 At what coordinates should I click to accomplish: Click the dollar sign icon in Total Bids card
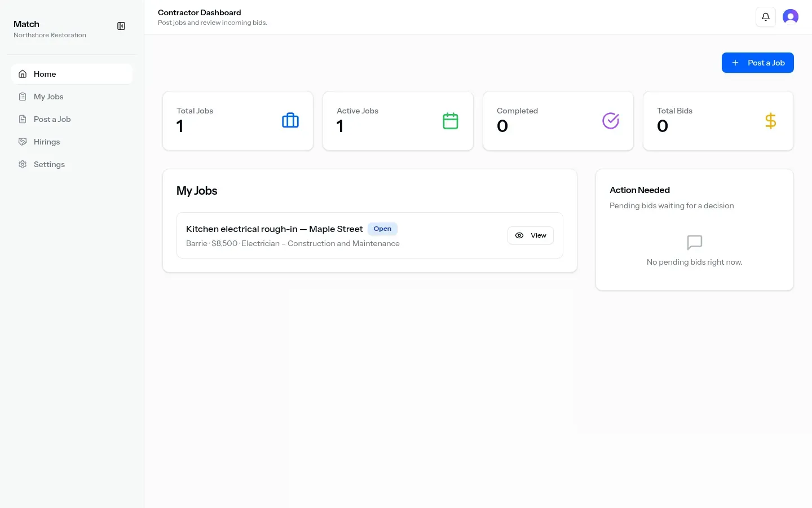771,121
